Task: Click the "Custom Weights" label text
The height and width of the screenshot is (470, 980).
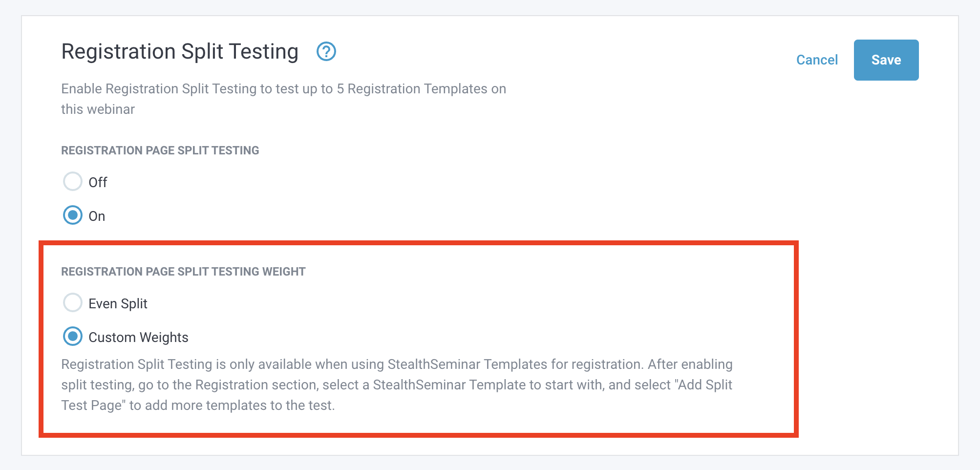Action: [x=138, y=337]
